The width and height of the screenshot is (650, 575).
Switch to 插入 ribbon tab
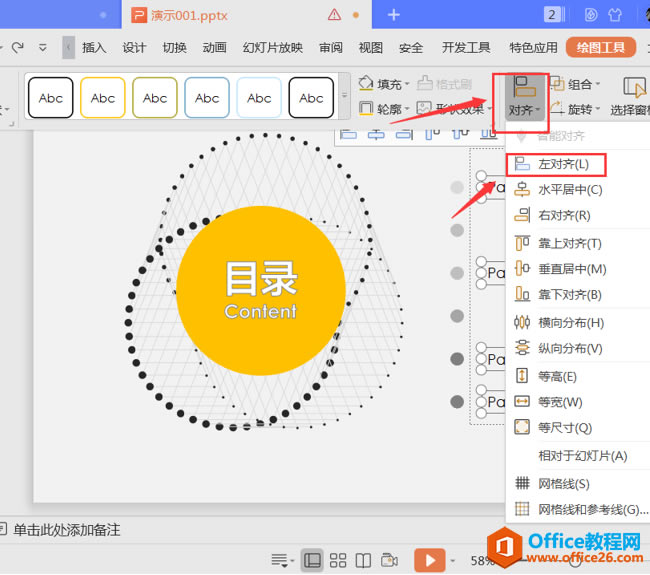click(94, 48)
